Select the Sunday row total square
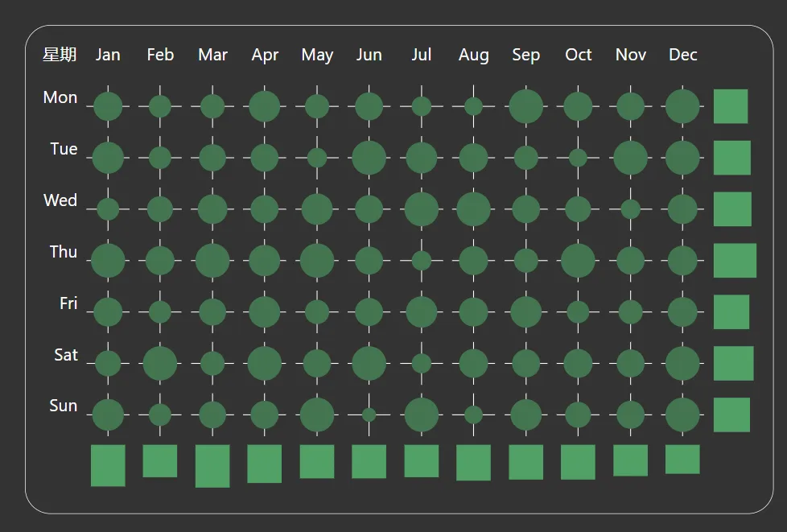 [x=731, y=414]
